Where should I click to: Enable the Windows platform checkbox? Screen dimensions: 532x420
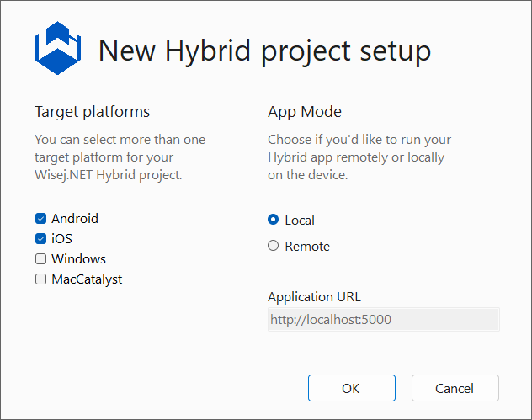40,259
